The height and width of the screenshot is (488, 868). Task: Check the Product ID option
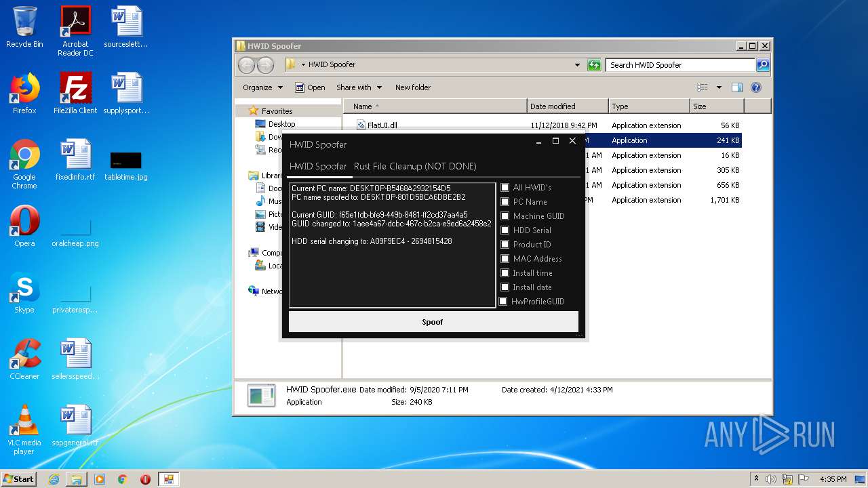[505, 245]
